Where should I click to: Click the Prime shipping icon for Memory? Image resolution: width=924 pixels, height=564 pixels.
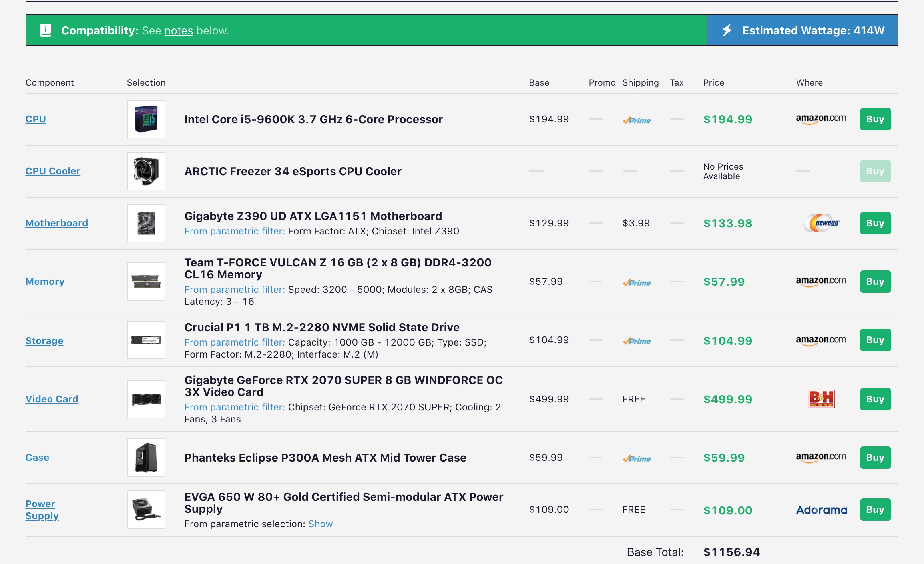637,282
